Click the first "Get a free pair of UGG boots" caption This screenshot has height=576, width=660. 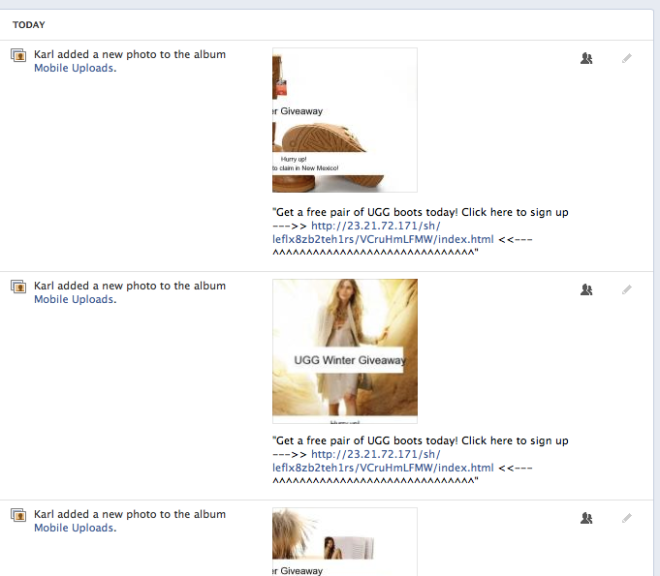click(x=420, y=232)
